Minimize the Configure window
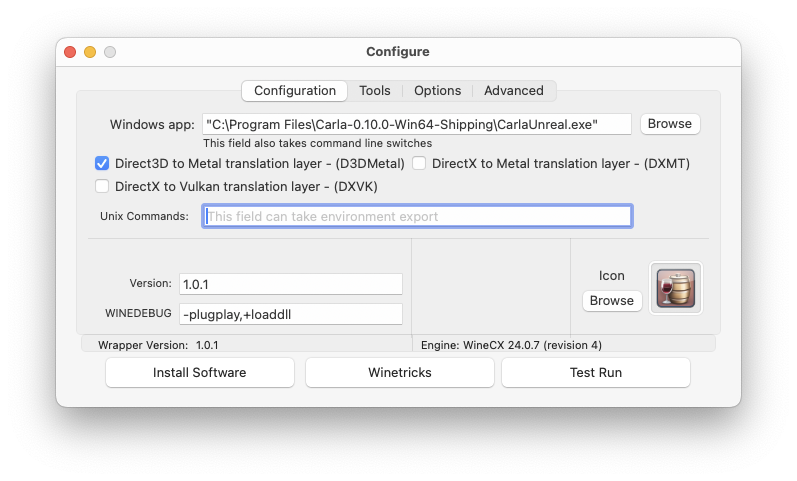797x481 pixels. click(x=90, y=52)
